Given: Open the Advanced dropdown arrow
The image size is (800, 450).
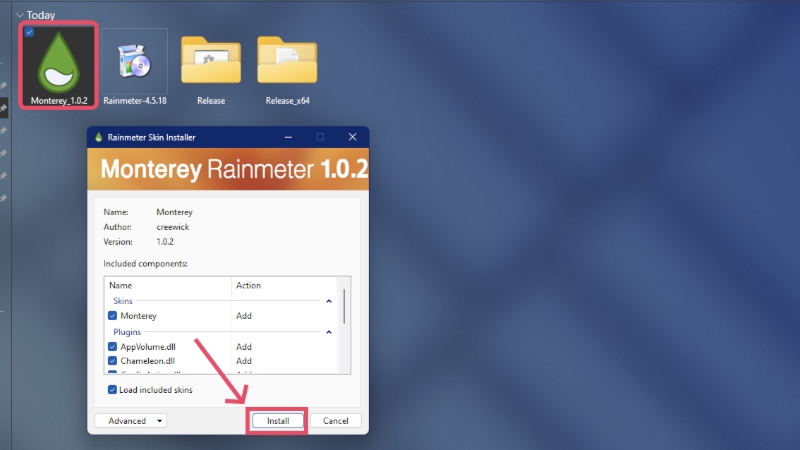Looking at the screenshot, I should (x=160, y=421).
